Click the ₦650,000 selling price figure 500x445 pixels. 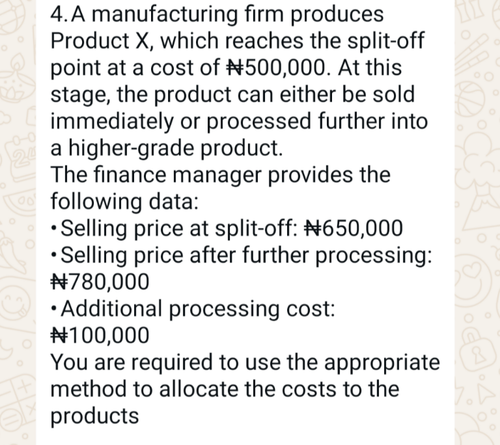pos(354,228)
